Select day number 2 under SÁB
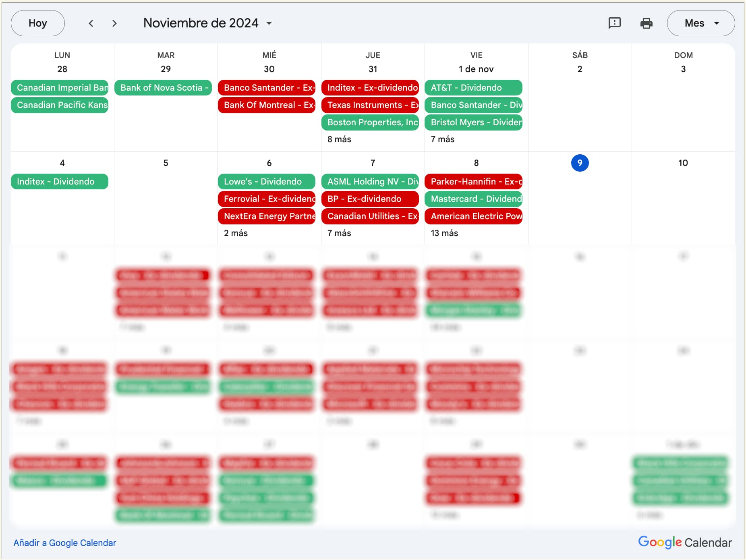This screenshot has width=746, height=560. click(580, 69)
